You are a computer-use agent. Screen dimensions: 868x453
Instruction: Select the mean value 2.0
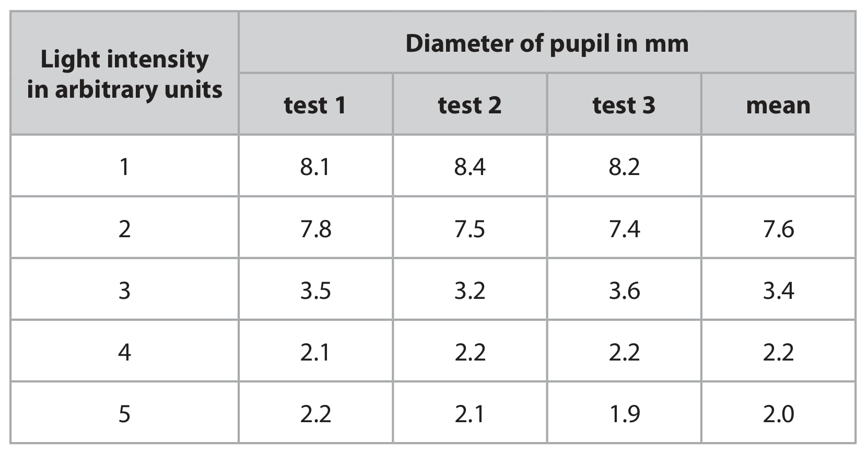pyautogui.click(x=778, y=413)
